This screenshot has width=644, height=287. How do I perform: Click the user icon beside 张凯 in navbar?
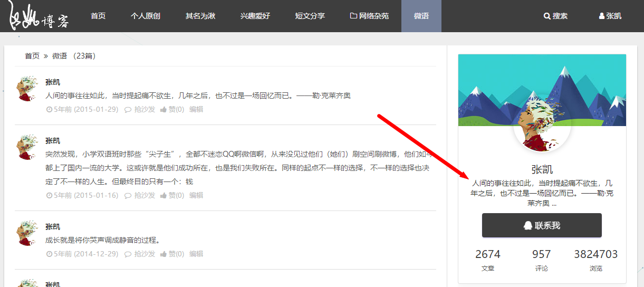tap(601, 16)
